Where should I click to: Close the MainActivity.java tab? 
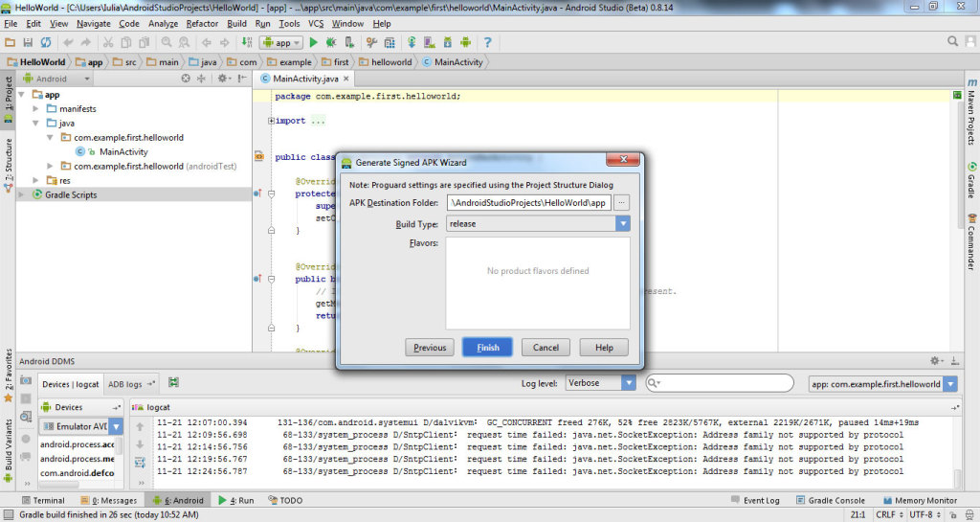click(x=346, y=79)
